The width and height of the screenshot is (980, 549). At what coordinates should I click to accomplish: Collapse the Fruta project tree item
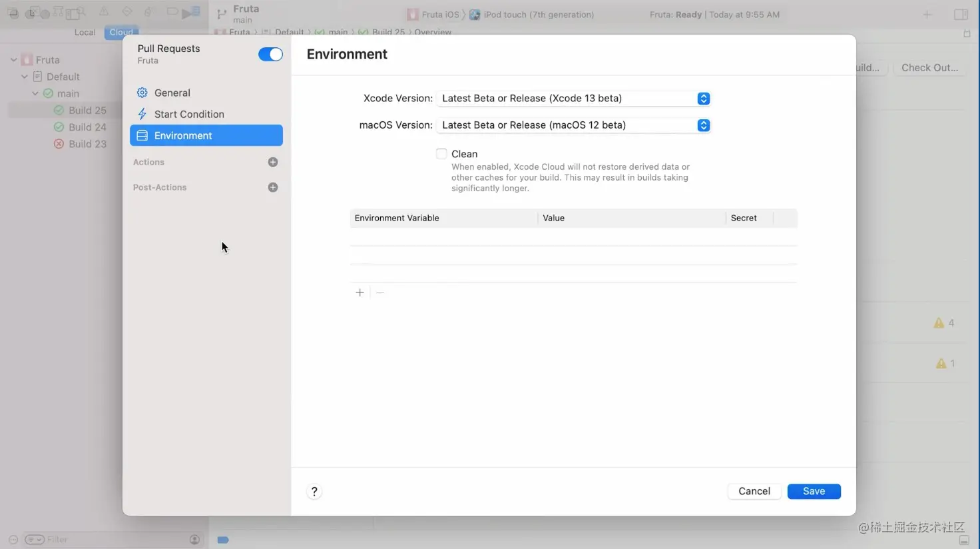(13, 60)
